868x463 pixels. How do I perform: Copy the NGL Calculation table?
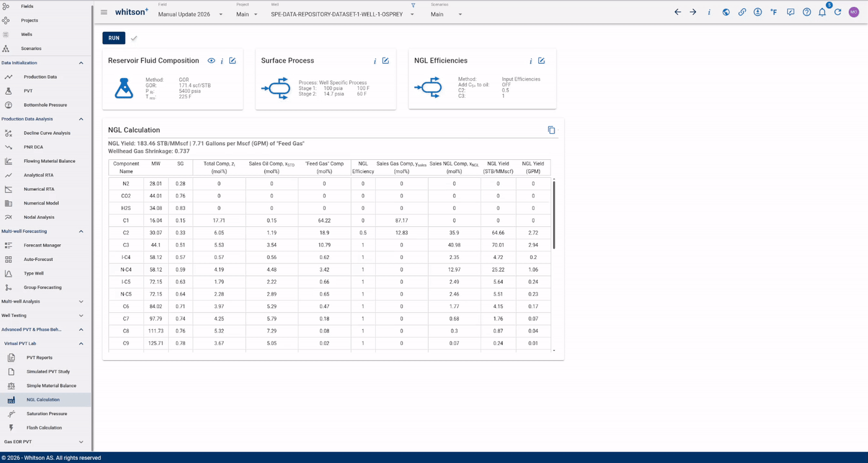click(x=551, y=130)
